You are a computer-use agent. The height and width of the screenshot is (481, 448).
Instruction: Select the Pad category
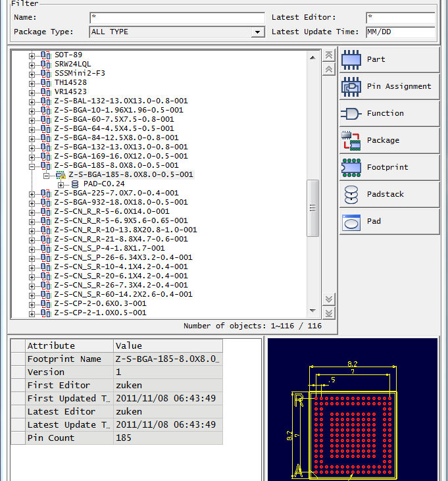[389, 221]
